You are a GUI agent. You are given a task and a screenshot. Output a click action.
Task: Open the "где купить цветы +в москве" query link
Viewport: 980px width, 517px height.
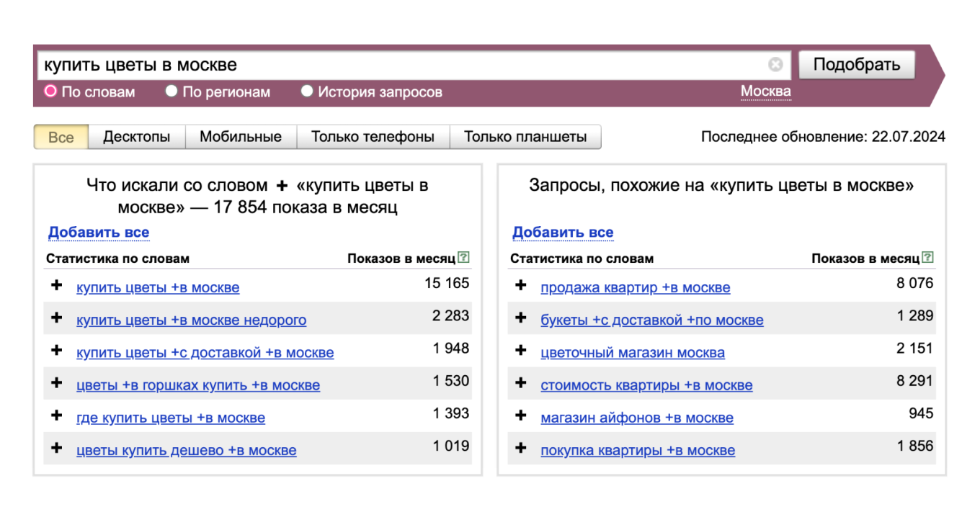coord(170,418)
